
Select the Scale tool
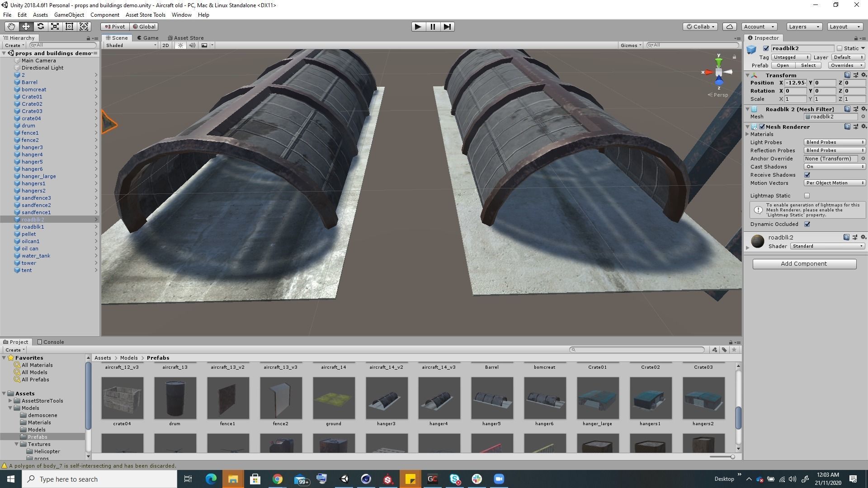pyautogui.click(x=55, y=27)
